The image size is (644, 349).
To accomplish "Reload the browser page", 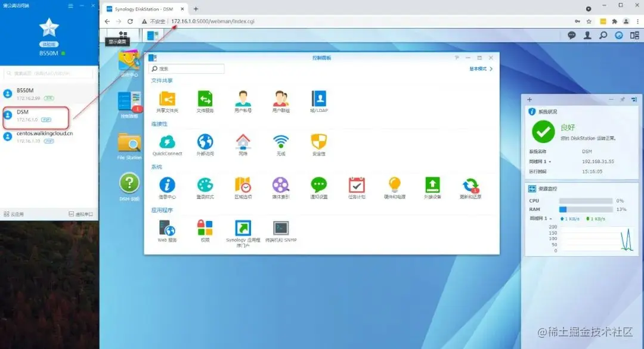I will [130, 21].
